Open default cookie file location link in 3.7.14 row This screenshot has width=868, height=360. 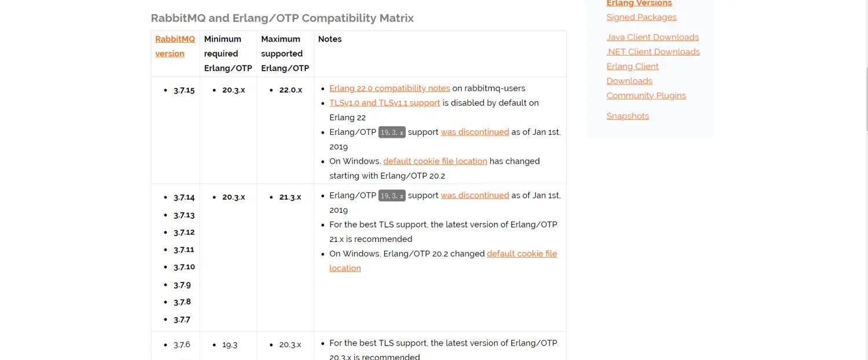tap(521, 254)
